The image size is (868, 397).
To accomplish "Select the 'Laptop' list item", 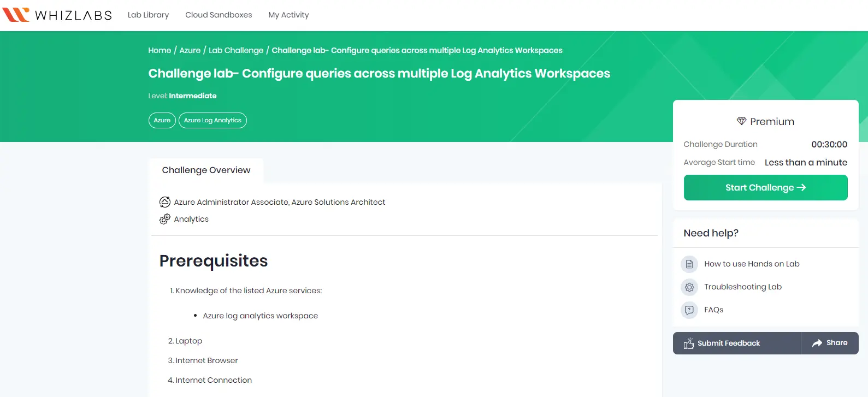I will point(188,341).
